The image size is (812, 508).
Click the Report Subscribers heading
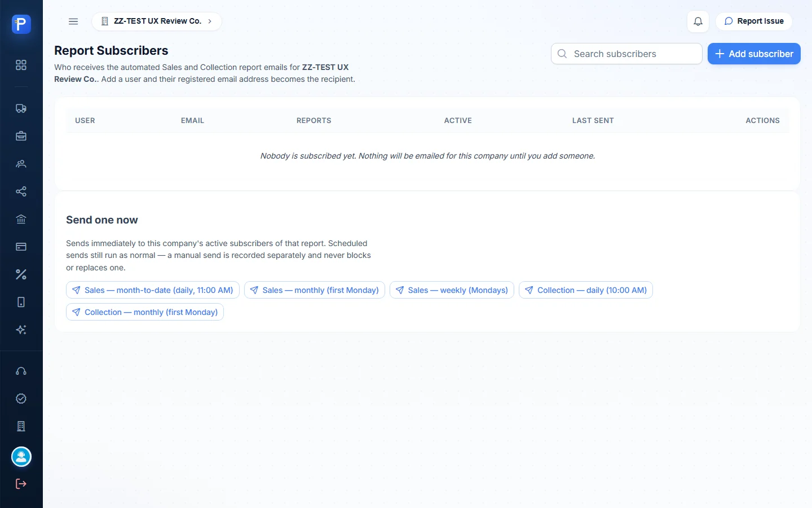point(111,51)
